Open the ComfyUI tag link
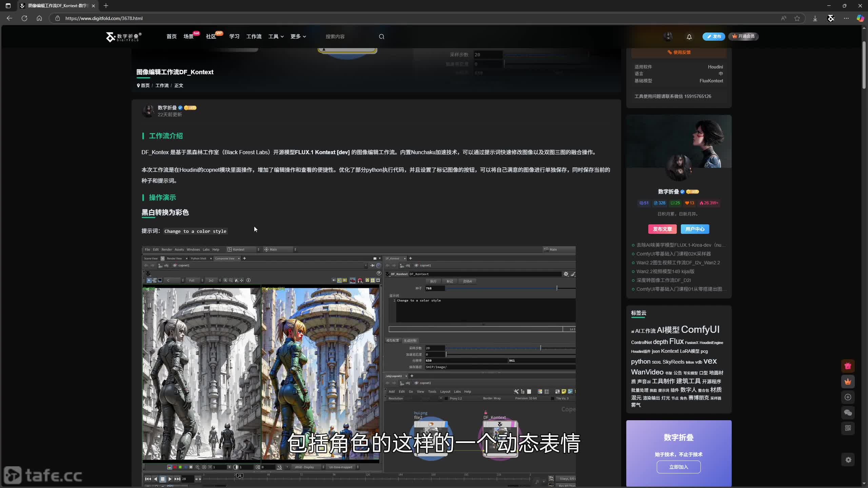The height and width of the screenshot is (488, 868). [700, 329]
